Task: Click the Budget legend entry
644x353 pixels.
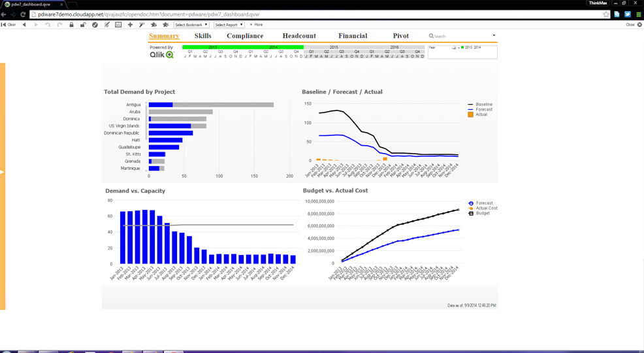Action: [479, 213]
